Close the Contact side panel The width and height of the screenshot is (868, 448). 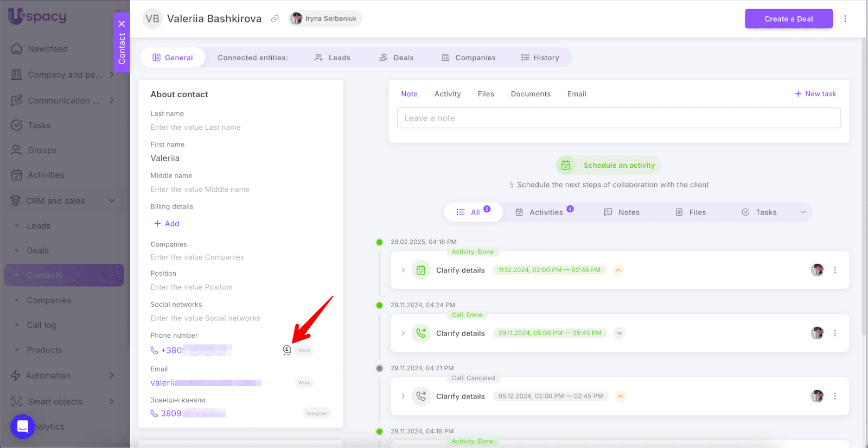[x=122, y=24]
